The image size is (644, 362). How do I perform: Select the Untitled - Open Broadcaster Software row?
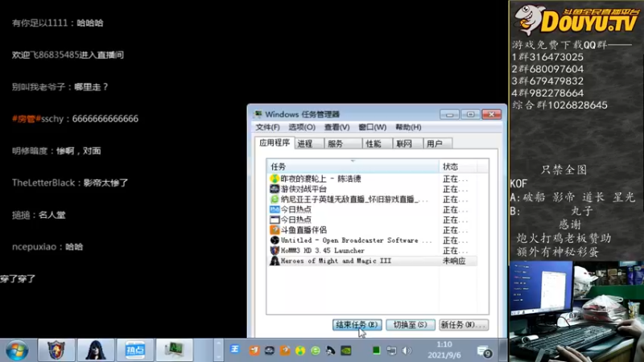pos(373,240)
